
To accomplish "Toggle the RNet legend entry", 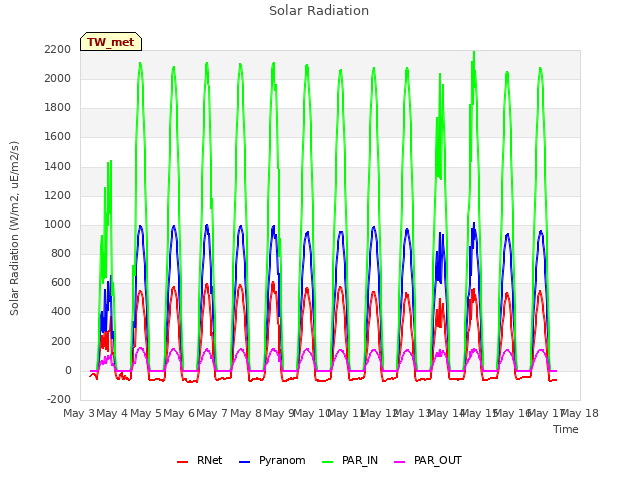I will (200, 460).
